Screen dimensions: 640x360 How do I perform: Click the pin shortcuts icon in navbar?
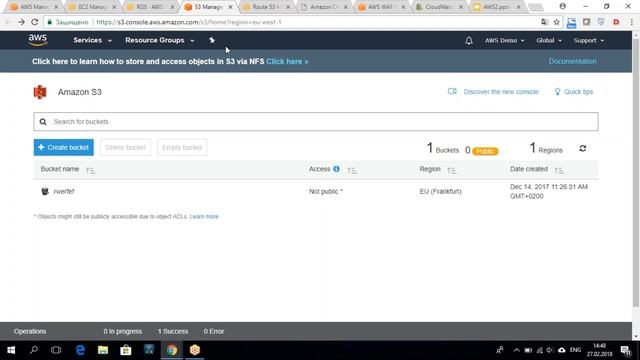click(x=212, y=40)
